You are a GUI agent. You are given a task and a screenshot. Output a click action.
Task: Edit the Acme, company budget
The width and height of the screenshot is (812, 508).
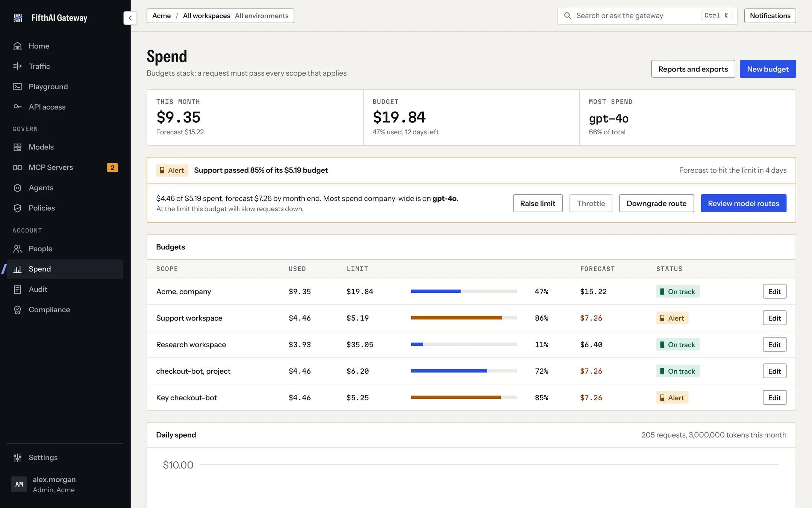pyautogui.click(x=774, y=292)
